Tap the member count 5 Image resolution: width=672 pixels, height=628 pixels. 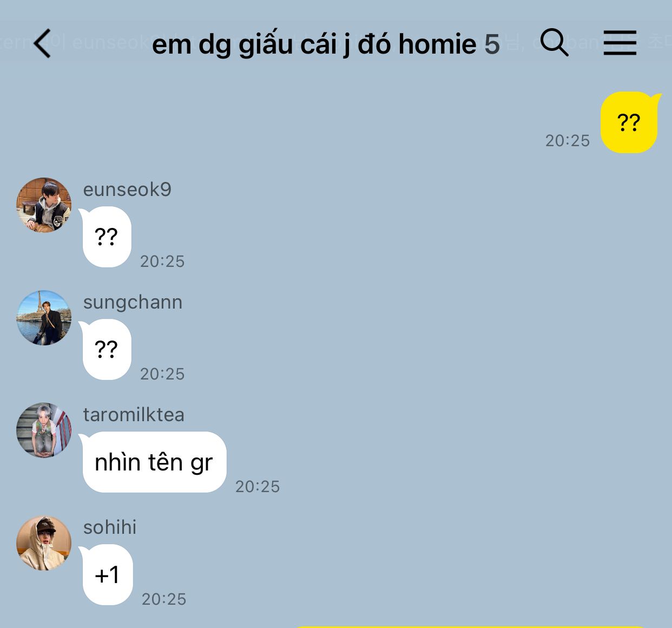click(x=492, y=44)
